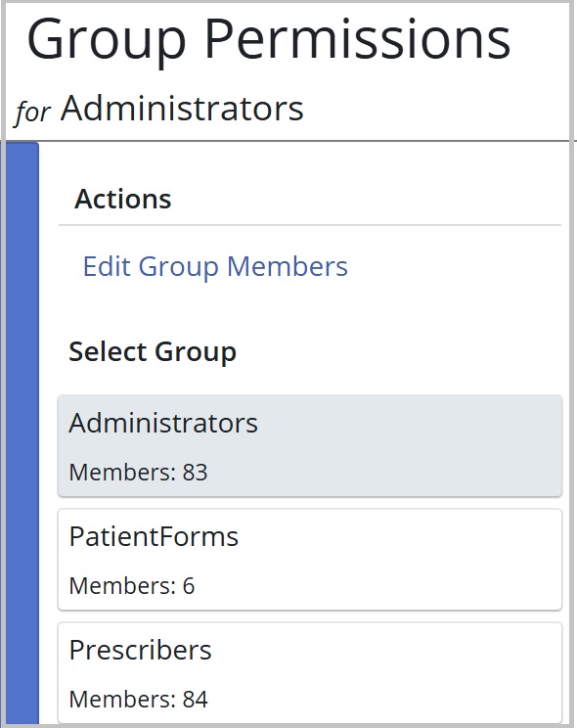Click the Administrators name in highlighted card
The width and height of the screenshot is (577, 728).
point(163,423)
